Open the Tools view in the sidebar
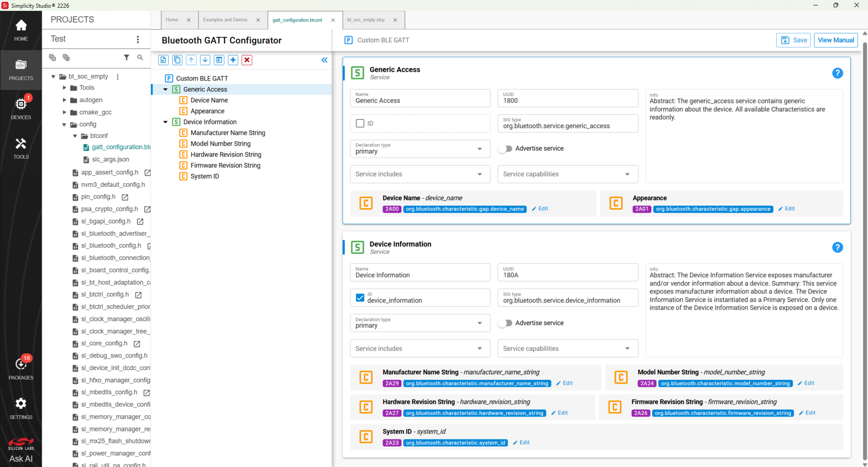 tap(21, 148)
